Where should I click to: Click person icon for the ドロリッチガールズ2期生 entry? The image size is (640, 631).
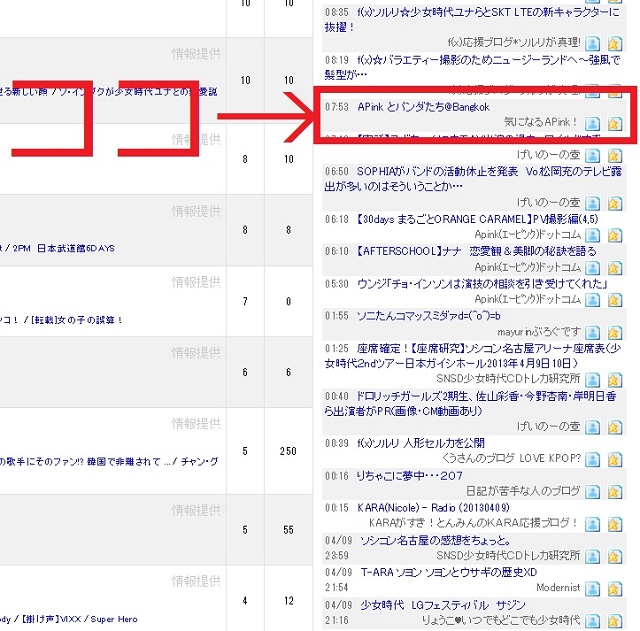coord(592,427)
